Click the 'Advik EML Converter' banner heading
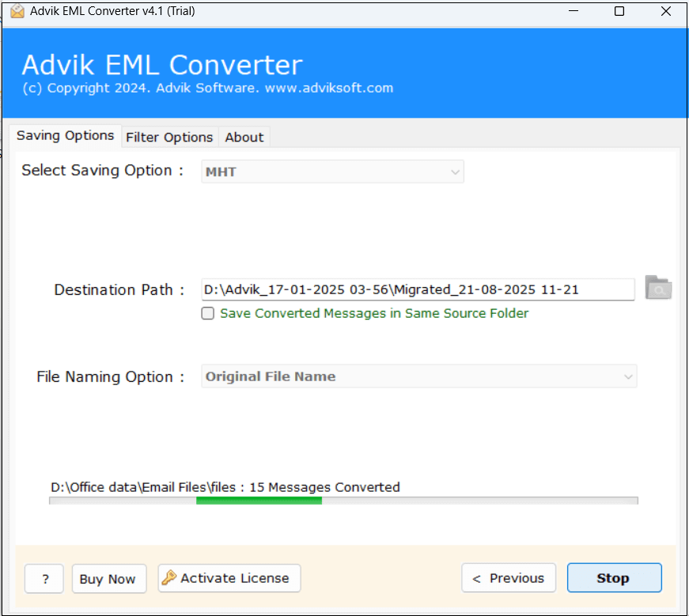Image resolution: width=689 pixels, height=616 pixels. click(x=162, y=65)
